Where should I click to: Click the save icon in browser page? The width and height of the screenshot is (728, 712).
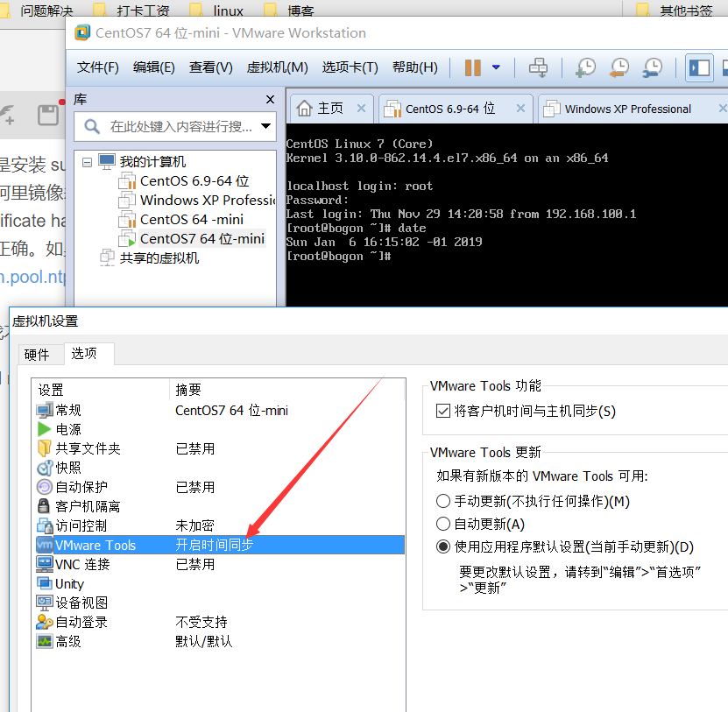[x=48, y=115]
